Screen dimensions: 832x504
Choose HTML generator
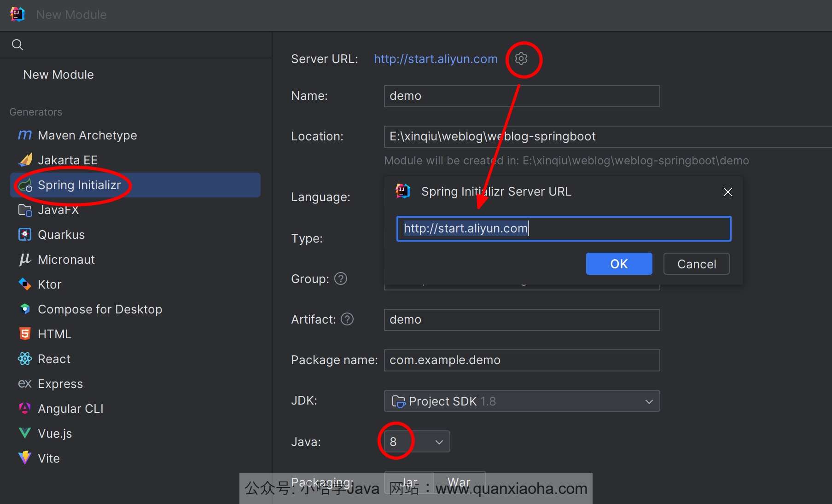pyautogui.click(x=135, y=334)
